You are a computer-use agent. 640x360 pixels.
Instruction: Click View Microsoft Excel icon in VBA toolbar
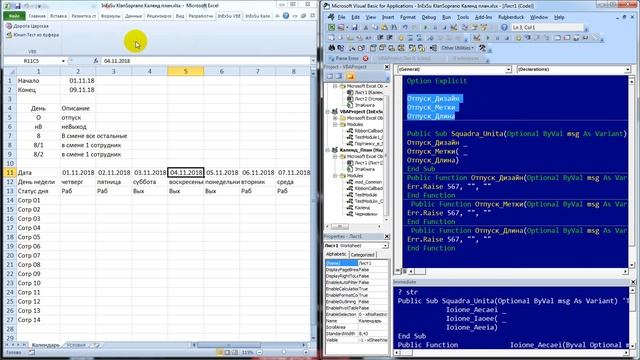(x=331, y=27)
